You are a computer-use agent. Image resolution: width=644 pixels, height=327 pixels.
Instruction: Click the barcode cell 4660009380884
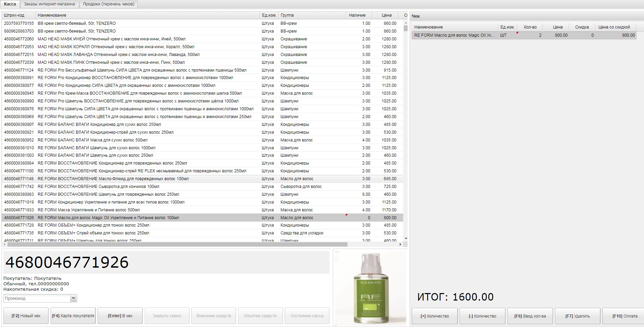[19, 163]
